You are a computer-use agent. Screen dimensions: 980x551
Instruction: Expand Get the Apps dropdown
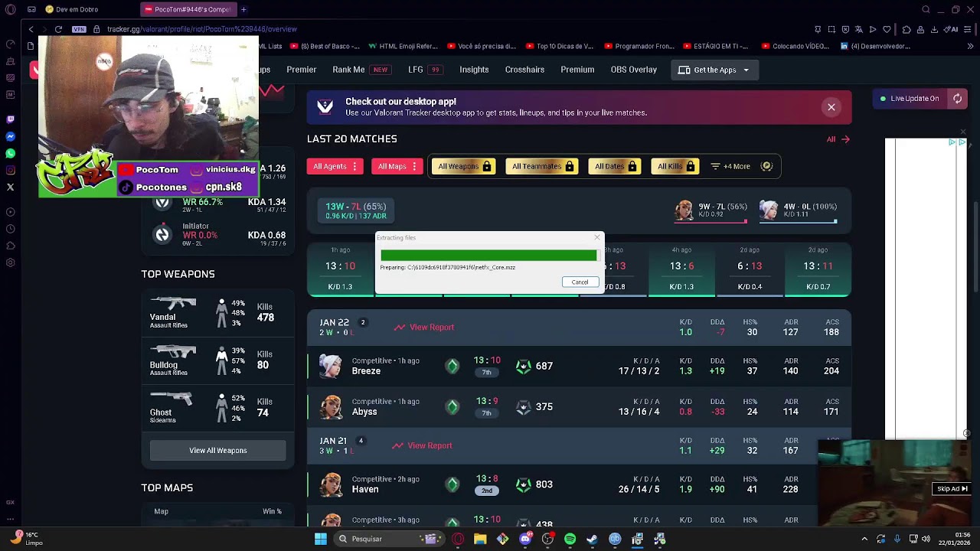click(714, 70)
